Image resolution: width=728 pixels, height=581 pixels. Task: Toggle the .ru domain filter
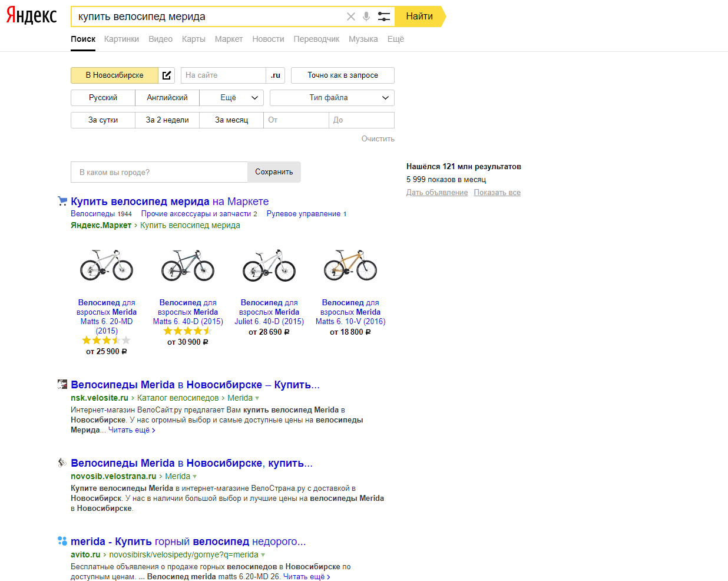(x=276, y=75)
